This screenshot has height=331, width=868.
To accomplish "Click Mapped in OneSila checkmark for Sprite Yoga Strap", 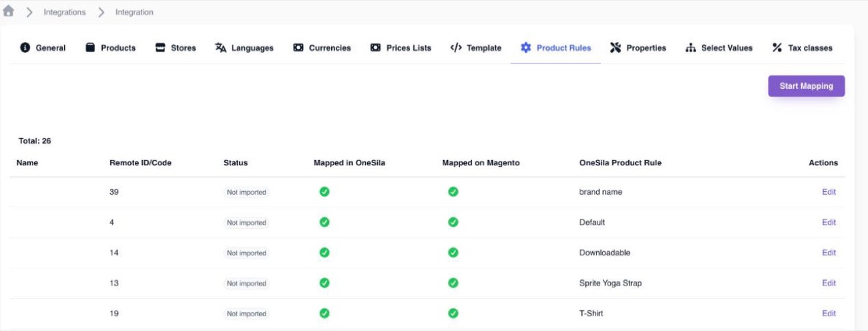I will point(324,283).
